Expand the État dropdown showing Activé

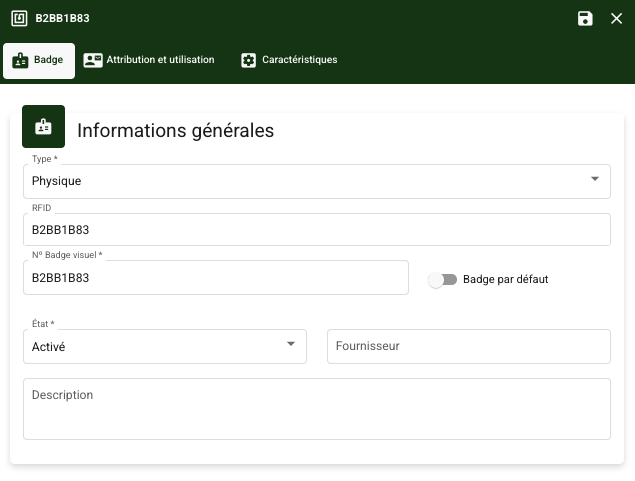(150, 347)
